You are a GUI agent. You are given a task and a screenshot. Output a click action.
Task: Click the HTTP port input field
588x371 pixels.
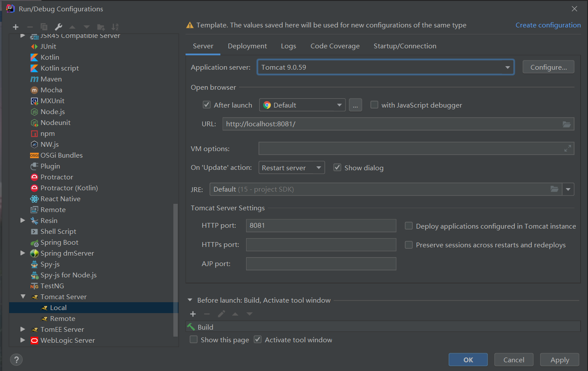(x=321, y=226)
